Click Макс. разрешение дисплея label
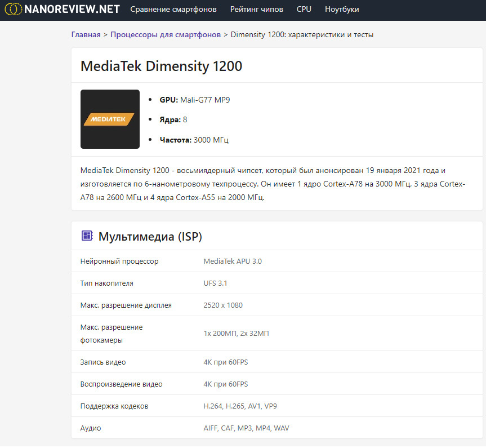Image resolution: width=486 pixels, height=448 pixels. (126, 305)
